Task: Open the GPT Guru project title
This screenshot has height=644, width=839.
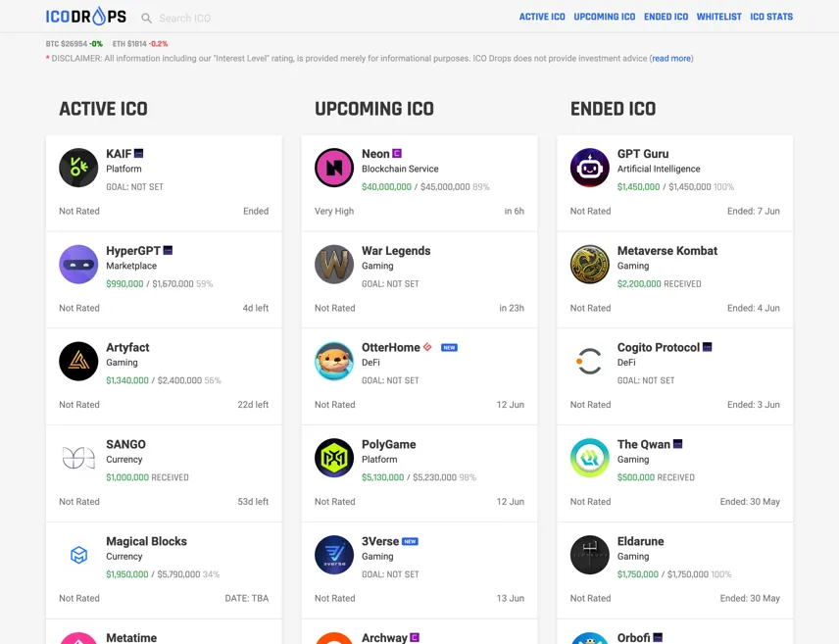Action: 643,154
